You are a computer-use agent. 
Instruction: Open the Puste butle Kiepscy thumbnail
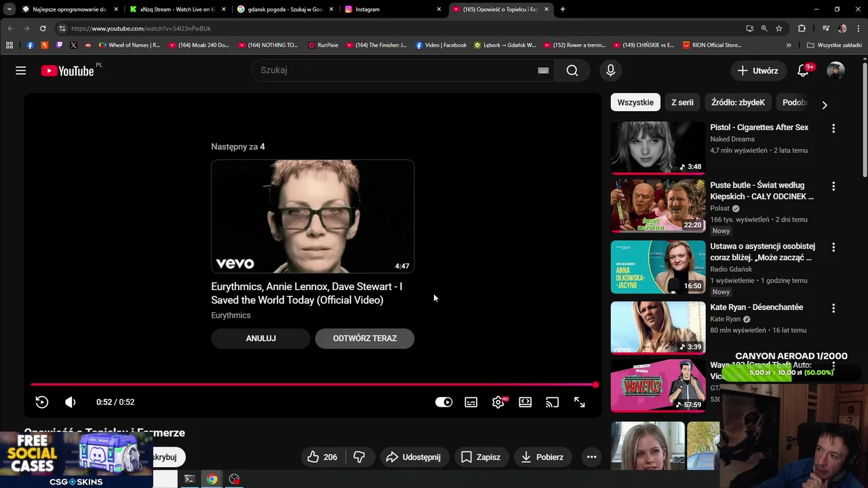tap(658, 206)
